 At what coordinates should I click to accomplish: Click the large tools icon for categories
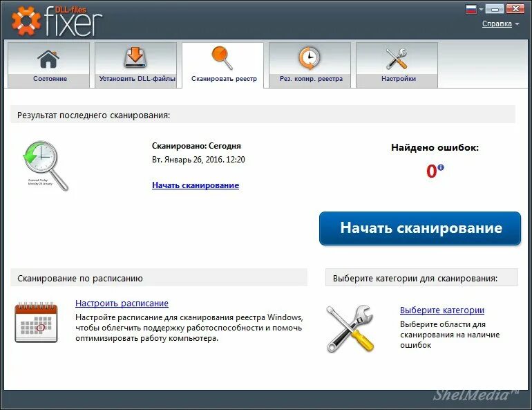click(x=350, y=328)
